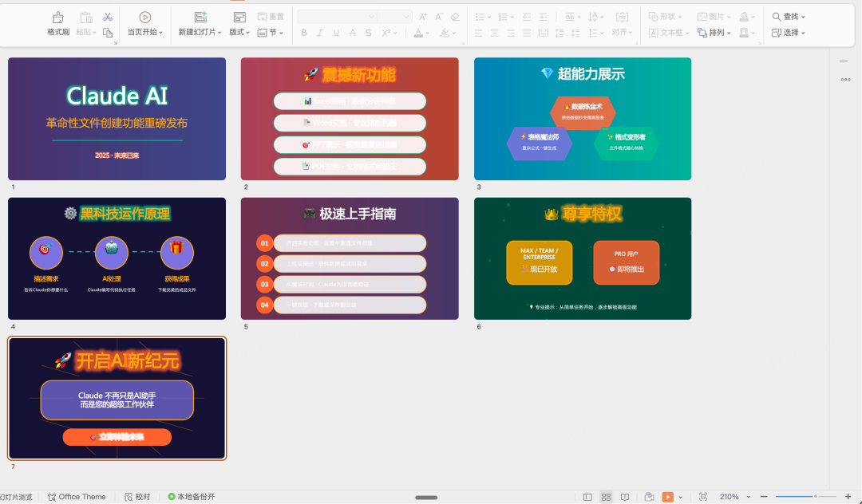Open the Section (节) dropdown
862x504 pixels.
[x=271, y=33]
